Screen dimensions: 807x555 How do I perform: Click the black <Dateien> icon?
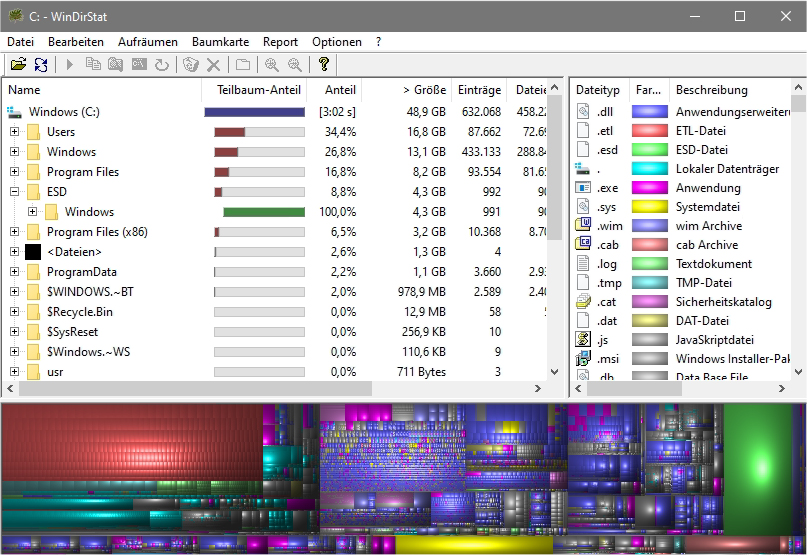pos(33,252)
